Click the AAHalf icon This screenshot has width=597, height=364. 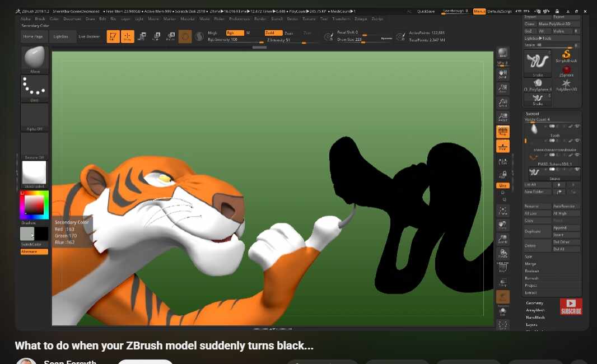click(502, 117)
